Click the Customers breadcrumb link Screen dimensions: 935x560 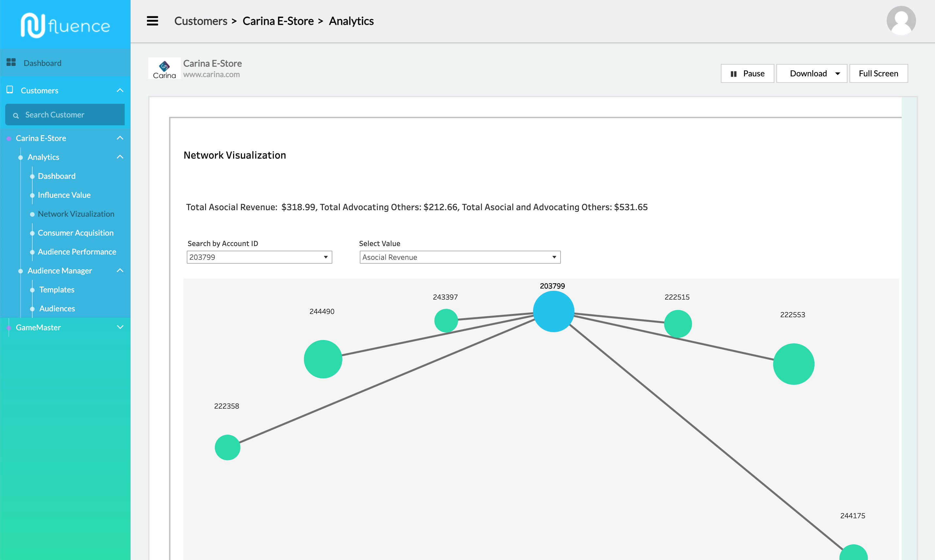200,21
